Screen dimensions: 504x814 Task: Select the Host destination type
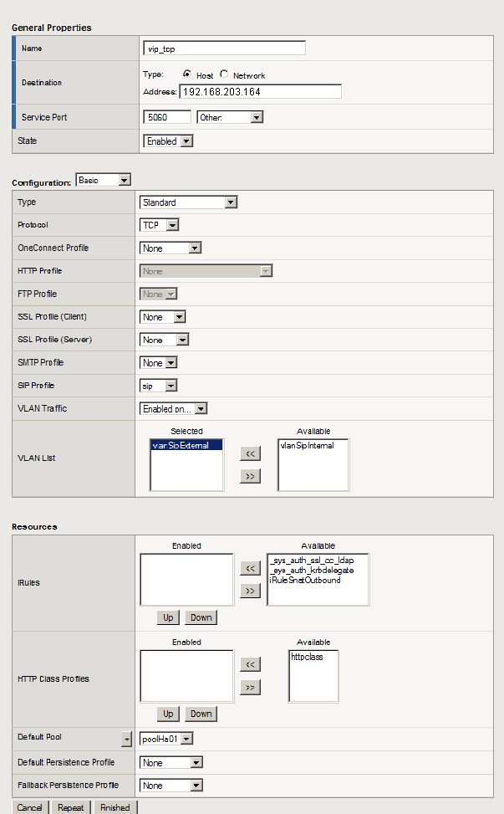(x=187, y=74)
